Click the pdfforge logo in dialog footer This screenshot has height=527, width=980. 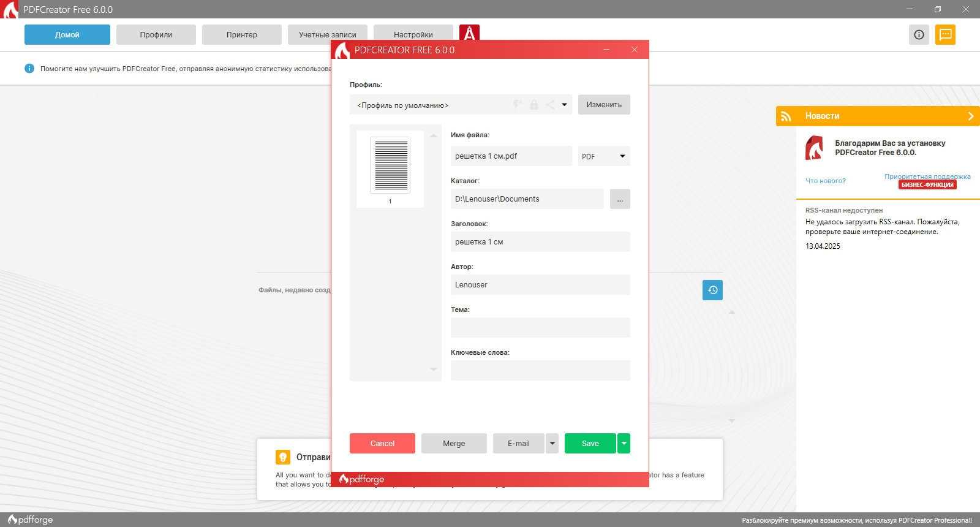362,479
